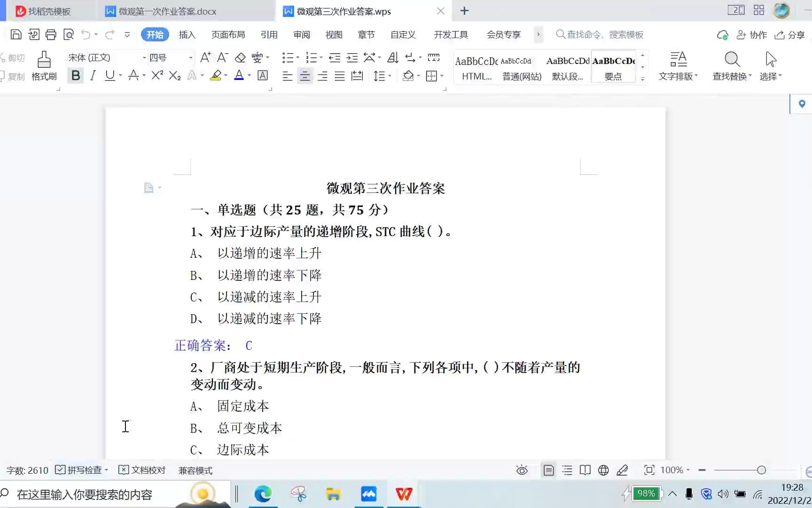812x508 pixels.
Task: Open the Page Layout (页面布局) tab
Action: (228, 34)
